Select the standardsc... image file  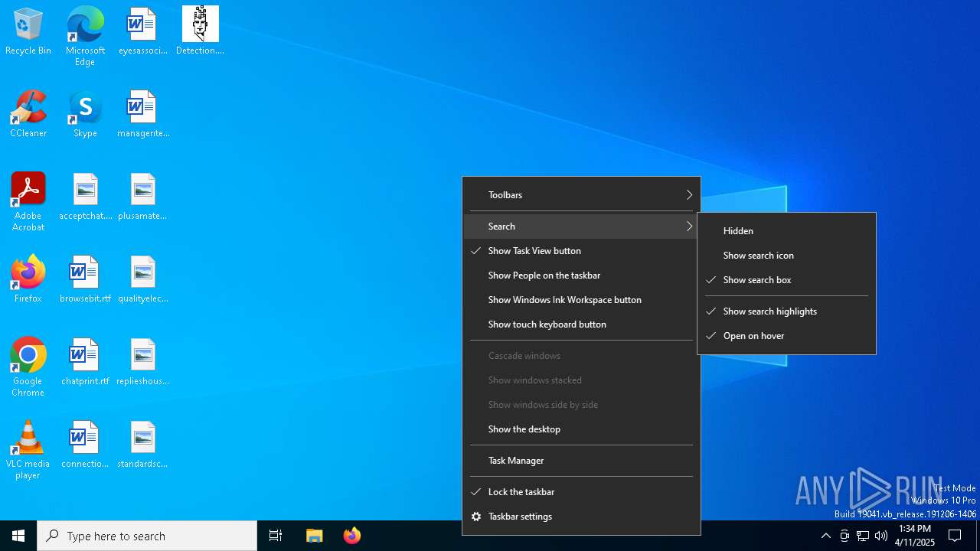click(x=142, y=445)
